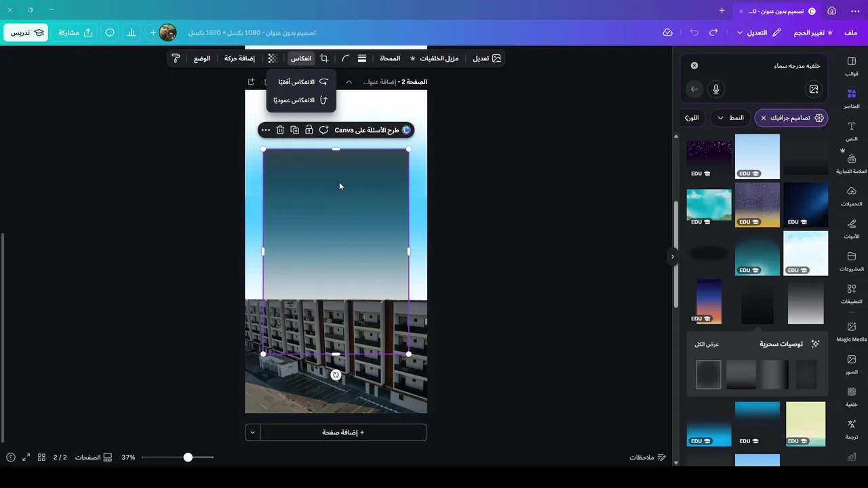Open the إضافة حركة animate toolbar item
This screenshot has height=488, width=868.
click(x=239, y=58)
